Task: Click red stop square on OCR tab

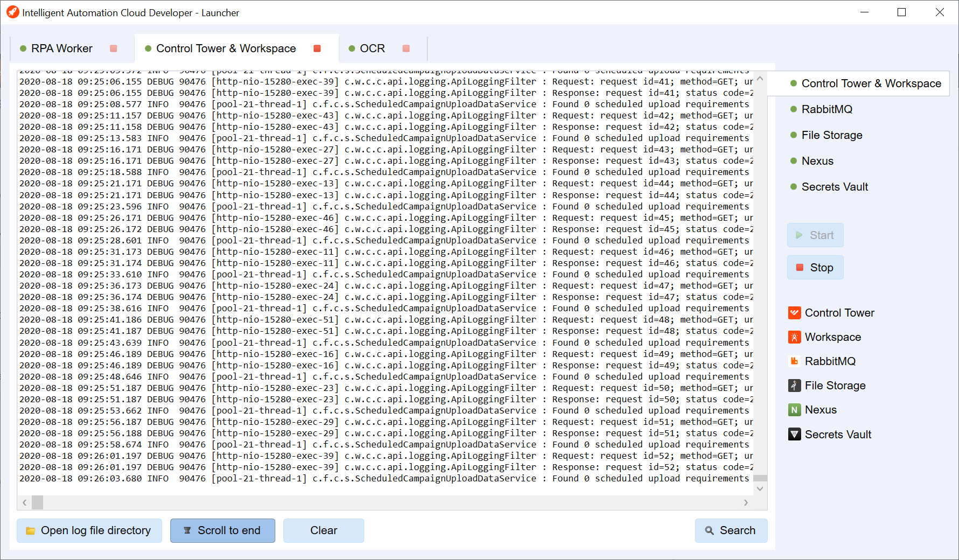Action: [406, 48]
